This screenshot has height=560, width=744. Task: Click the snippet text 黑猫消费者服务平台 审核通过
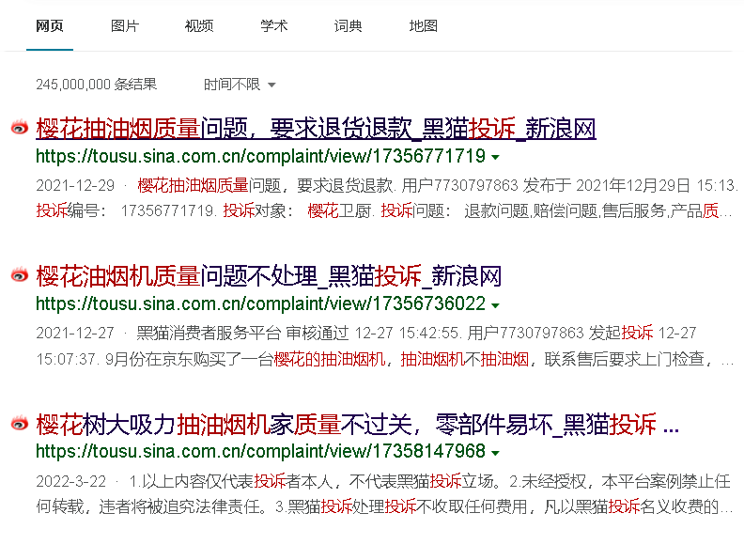click(242, 334)
